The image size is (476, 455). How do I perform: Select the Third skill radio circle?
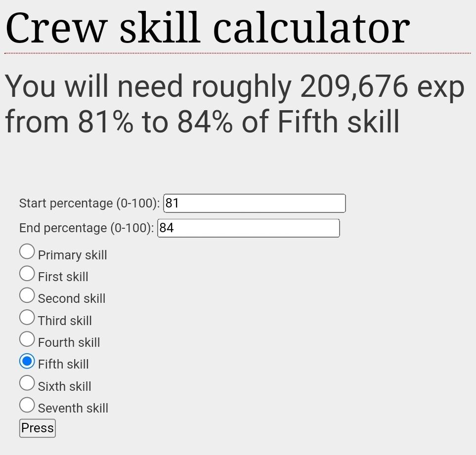pos(27,317)
